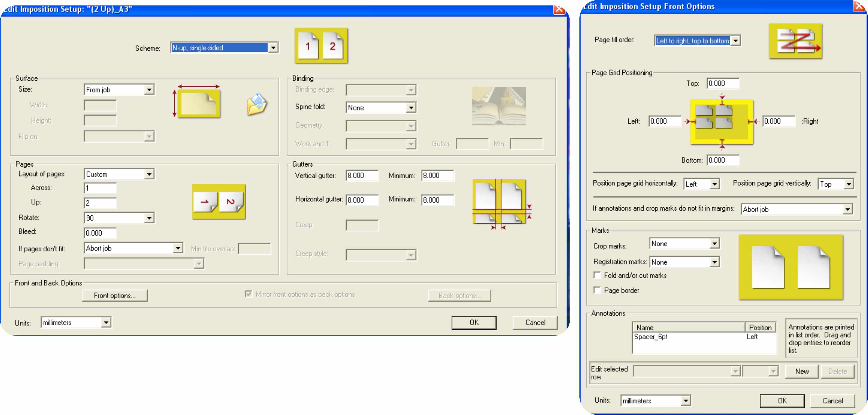Click the Delete annotation button
This screenshot has width=868, height=415.
tap(837, 372)
